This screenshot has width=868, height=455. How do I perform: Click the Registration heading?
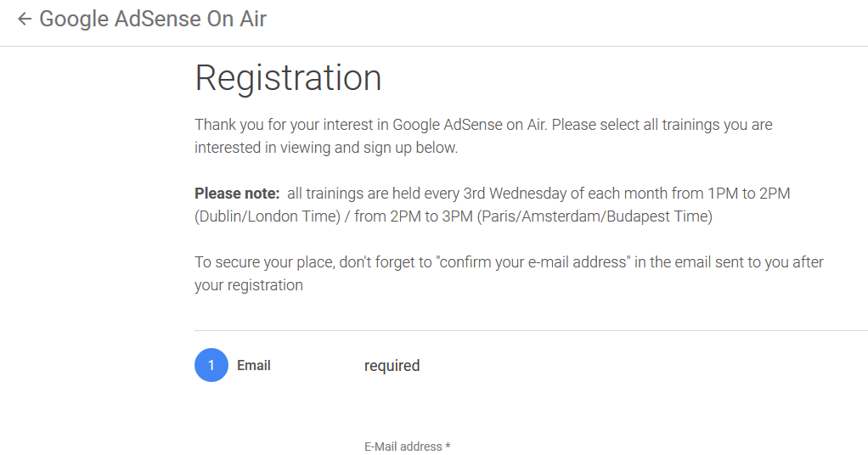tap(288, 78)
